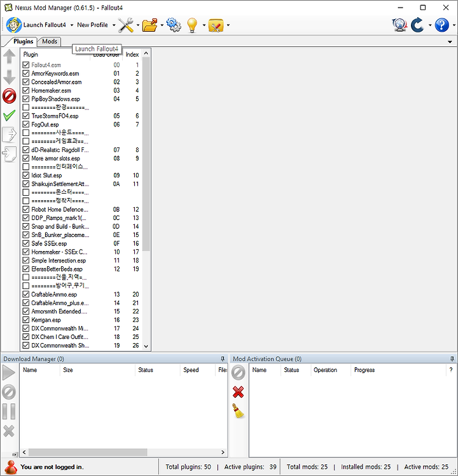Click the Download Manager gray cancel circle icon
This screenshot has height=476, width=458.
9,392
